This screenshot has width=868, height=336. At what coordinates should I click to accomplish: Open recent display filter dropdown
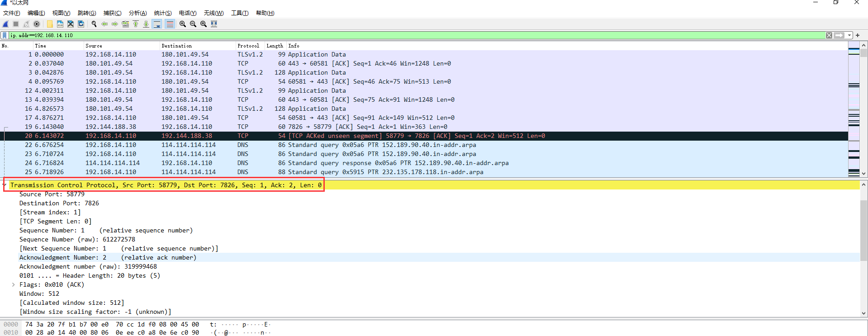tap(849, 35)
